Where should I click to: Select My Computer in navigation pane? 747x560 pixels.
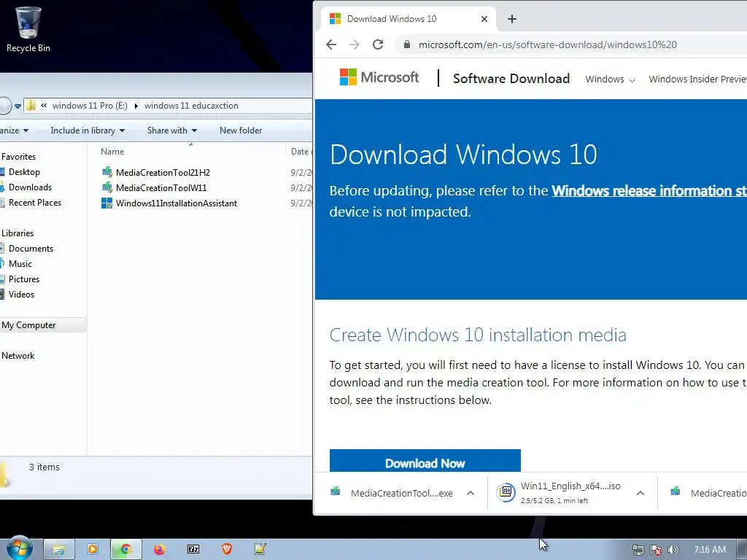pyautogui.click(x=28, y=325)
